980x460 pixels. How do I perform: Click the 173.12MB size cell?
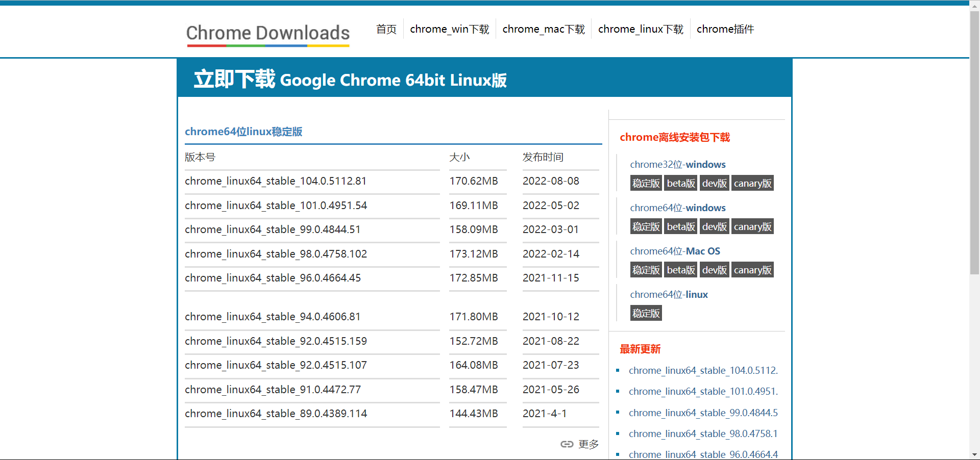point(474,254)
